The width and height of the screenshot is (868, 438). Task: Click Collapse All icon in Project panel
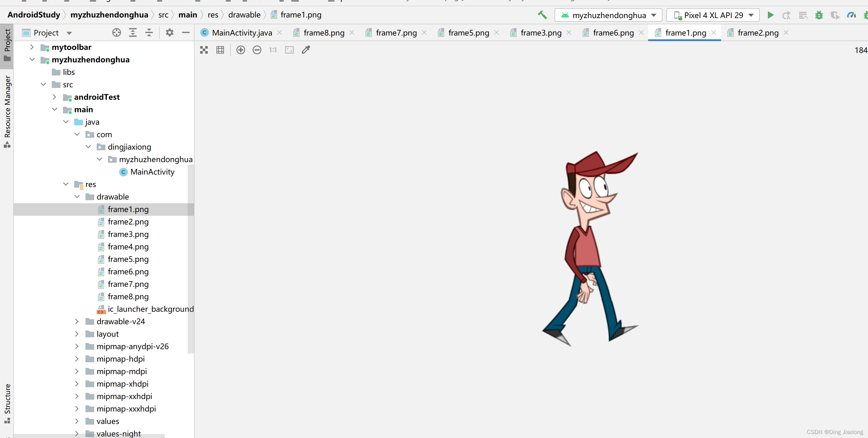149,33
